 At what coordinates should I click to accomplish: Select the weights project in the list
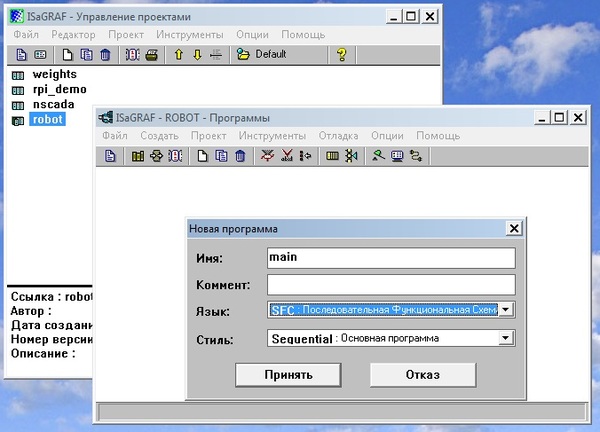(54, 74)
